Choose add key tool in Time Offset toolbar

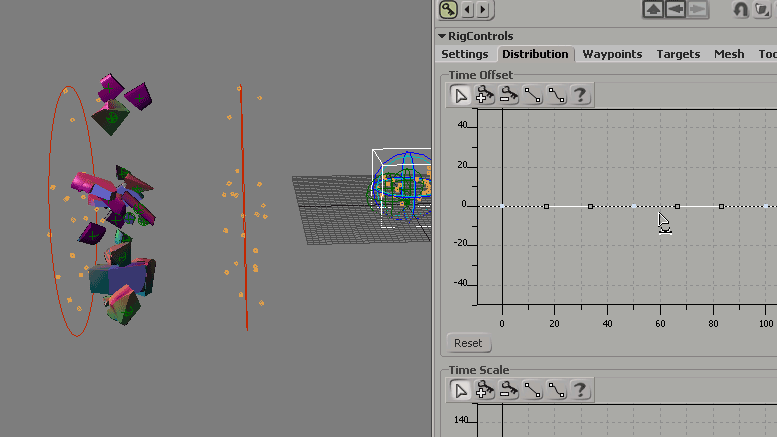coord(485,95)
